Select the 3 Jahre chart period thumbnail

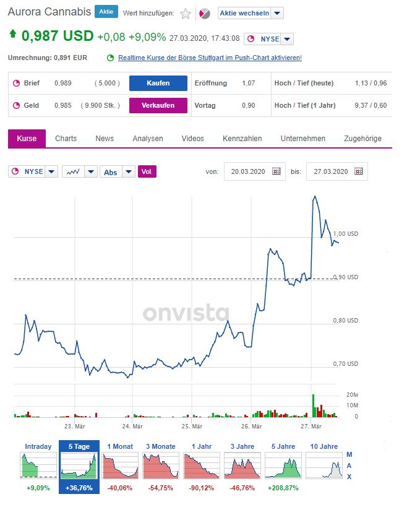click(x=241, y=462)
